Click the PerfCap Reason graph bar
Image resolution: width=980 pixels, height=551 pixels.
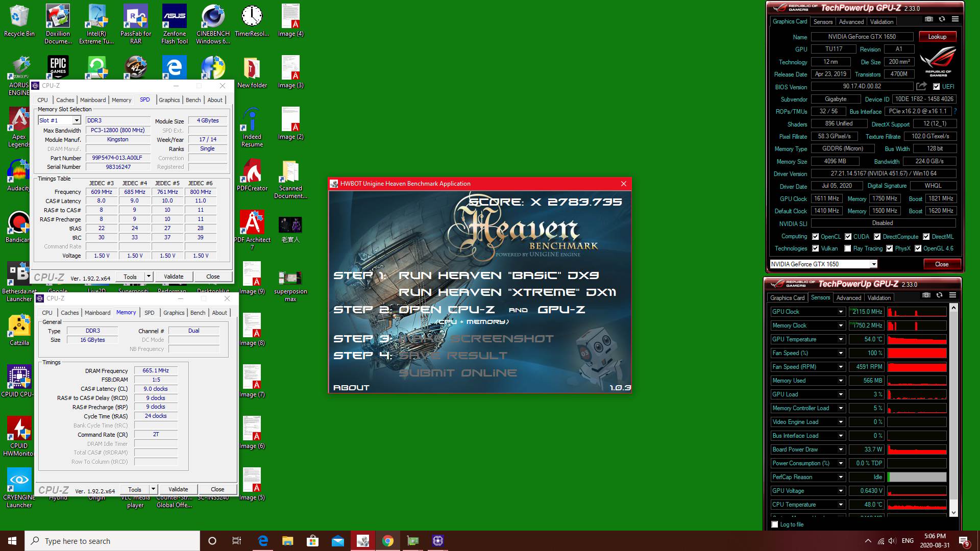pyautogui.click(x=917, y=477)
